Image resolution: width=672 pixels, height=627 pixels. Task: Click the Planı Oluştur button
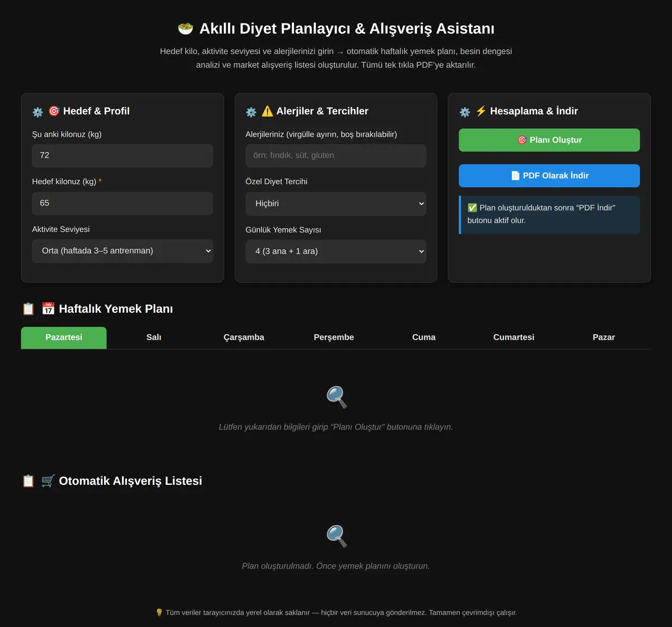pyautogui.click(x=549, y=140)
